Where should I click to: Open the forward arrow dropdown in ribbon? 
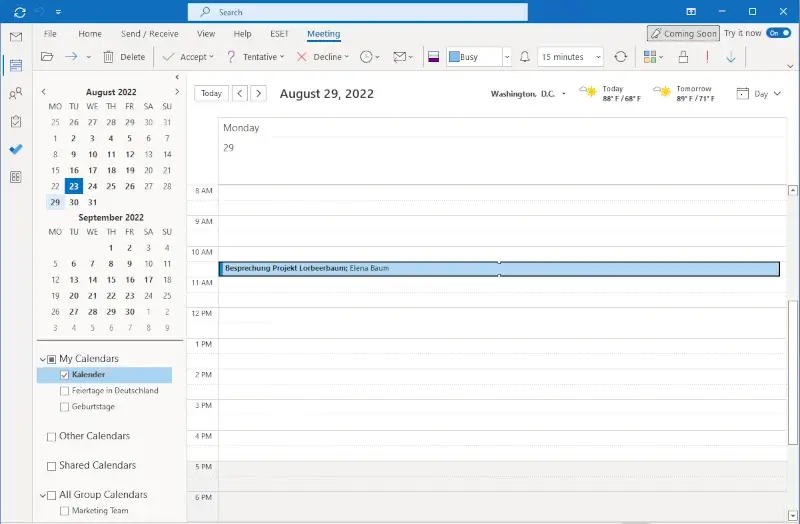pyautogui.click(x=88, y=57)
